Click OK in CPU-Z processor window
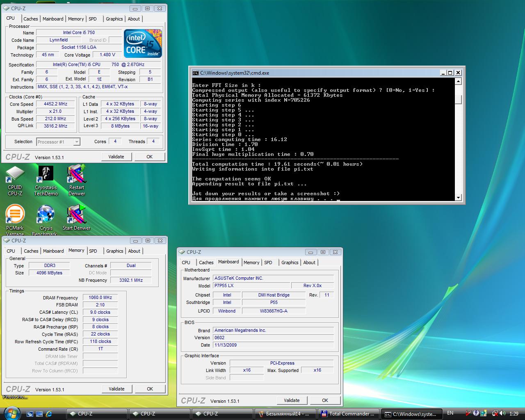The image size is (525, 420). (x=150, y=157)
